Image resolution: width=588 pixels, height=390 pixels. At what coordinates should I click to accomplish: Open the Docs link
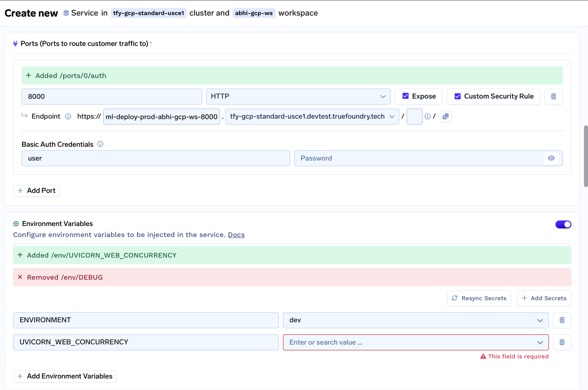click(236, 235)
